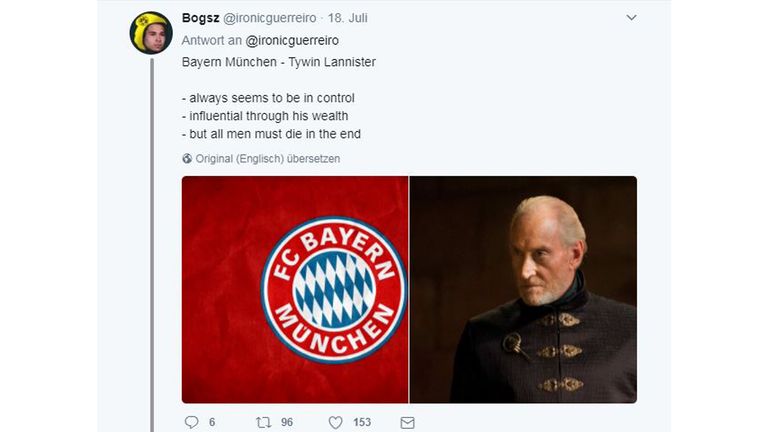This screenshot has height=432, width=768.
Task: Open the FC Bayern München logo image
Action: (x=295, y=289)
